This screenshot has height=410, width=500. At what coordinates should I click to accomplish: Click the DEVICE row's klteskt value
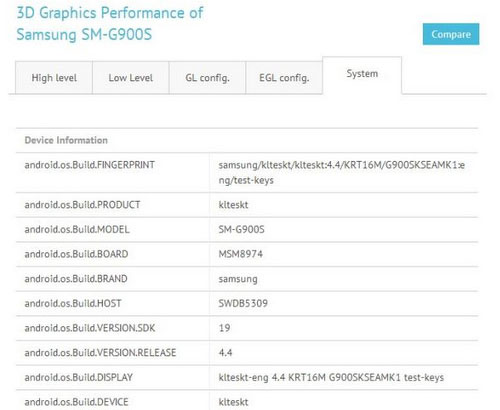[x=233, y=402]
